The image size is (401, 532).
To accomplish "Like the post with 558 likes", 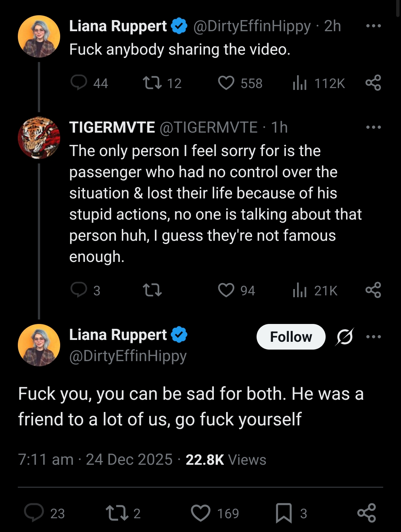I will 226,82.
